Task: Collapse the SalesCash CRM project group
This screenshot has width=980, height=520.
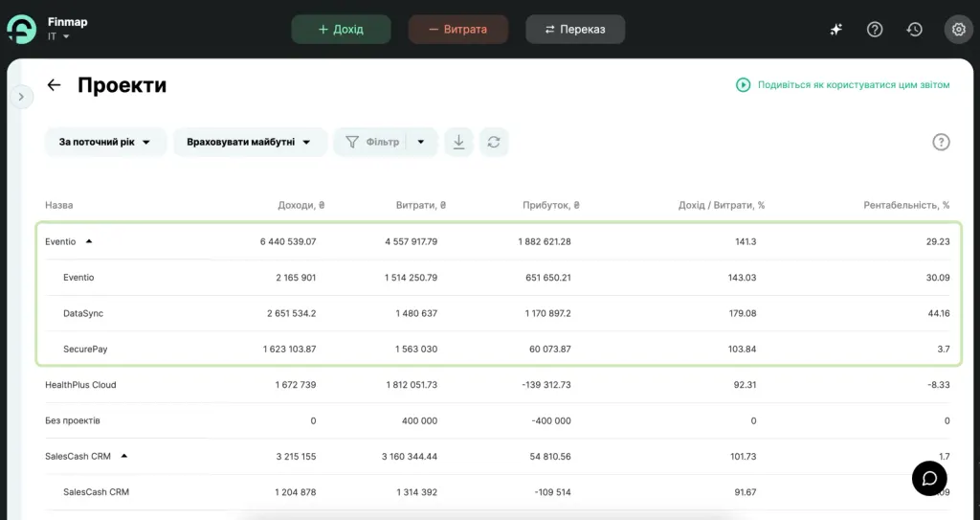Action: [x=123, y=456]
